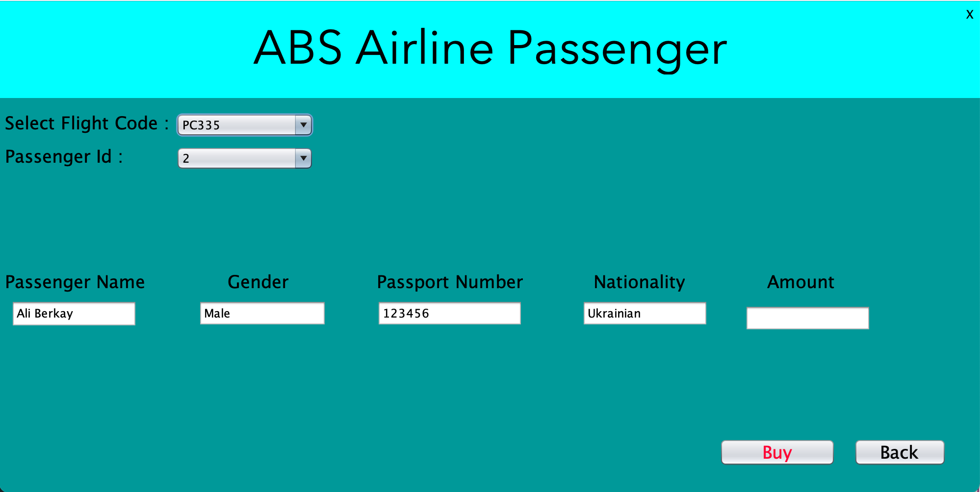Image resolution: width=980 pixels, height=492 pixels.
Task: Click the empty Amount input box
Action: pyautogui.click(x=807, y=318)
